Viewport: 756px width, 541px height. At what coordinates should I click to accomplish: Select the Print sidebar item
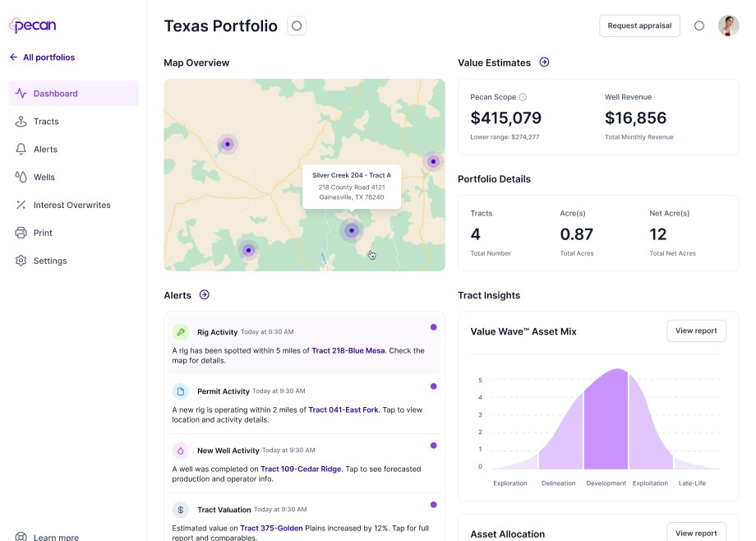[x=73, y=234]
